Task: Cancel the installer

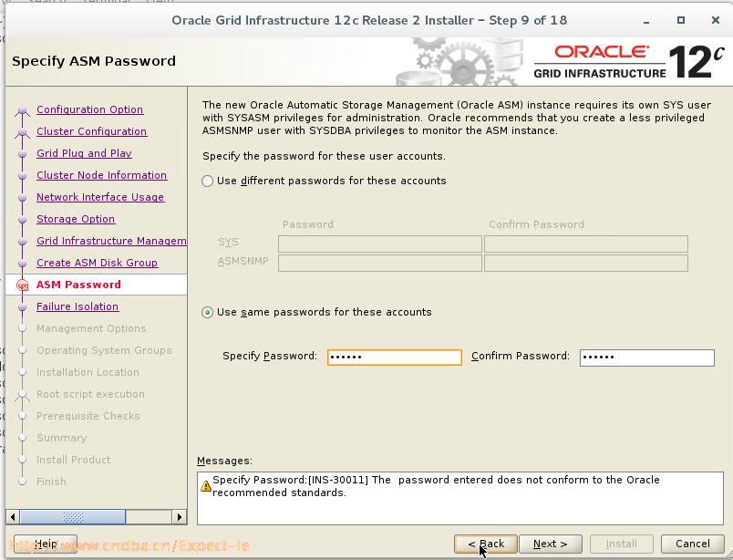Action: tap(692, 544)
